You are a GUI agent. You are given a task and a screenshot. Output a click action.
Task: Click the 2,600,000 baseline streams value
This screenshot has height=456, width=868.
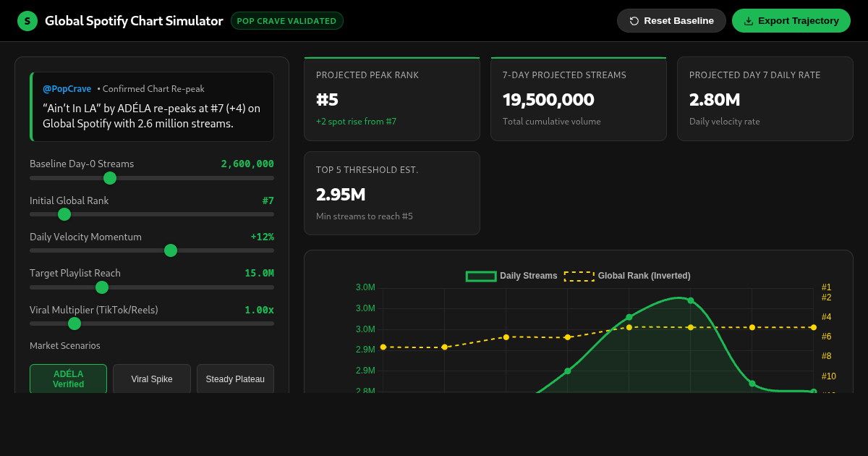[x=247, y=164]
